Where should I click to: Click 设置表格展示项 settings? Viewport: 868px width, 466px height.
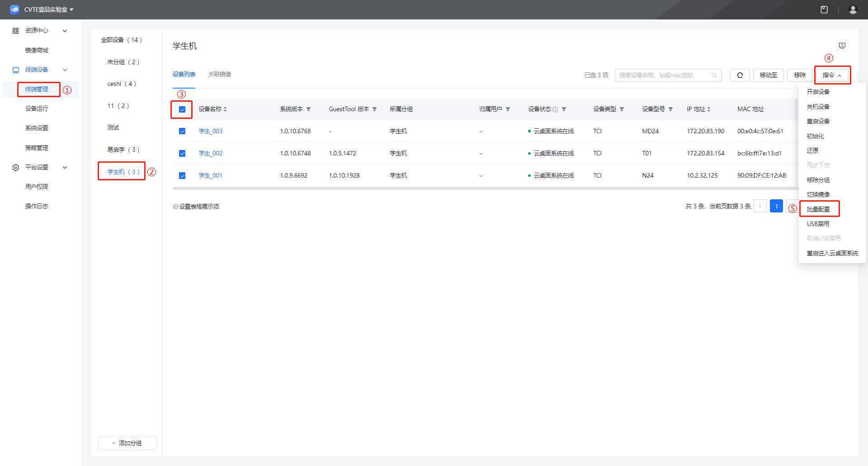pos(196,207)
